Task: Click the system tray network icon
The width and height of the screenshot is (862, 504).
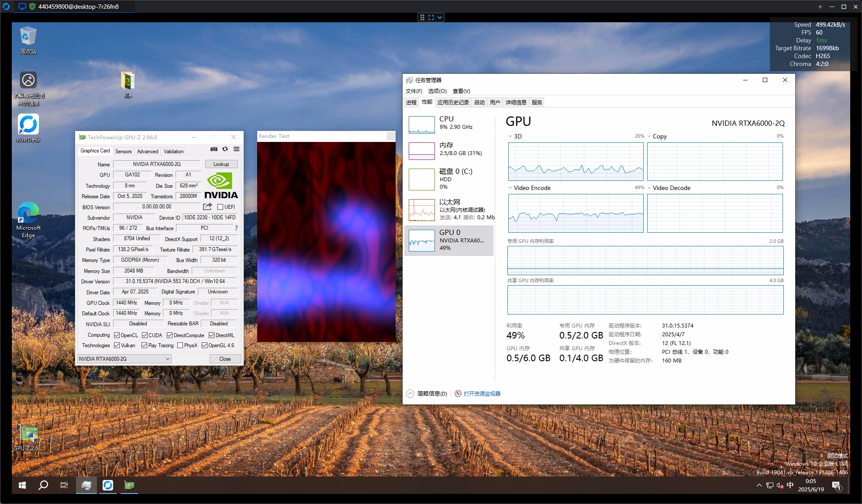Action: coord(770,485)
